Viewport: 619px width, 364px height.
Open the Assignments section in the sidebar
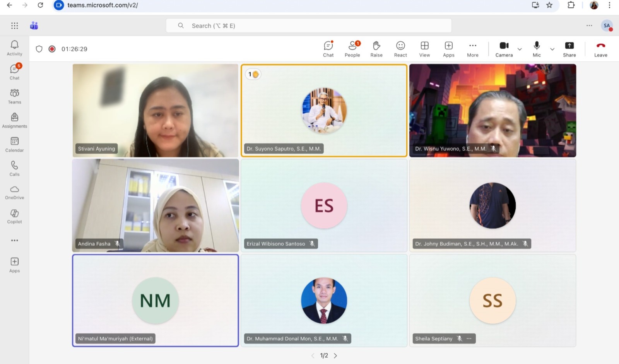tap(14, 120)
